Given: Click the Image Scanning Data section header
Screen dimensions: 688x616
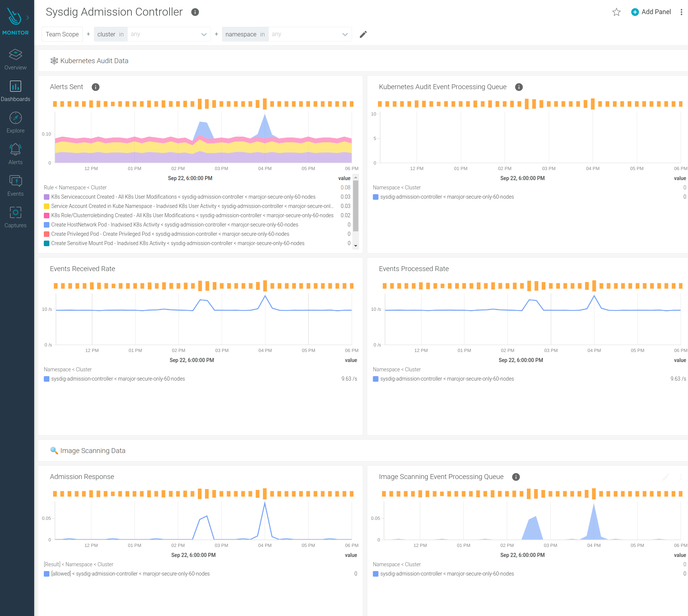Looking at the screenshot, I should point(93,451).
